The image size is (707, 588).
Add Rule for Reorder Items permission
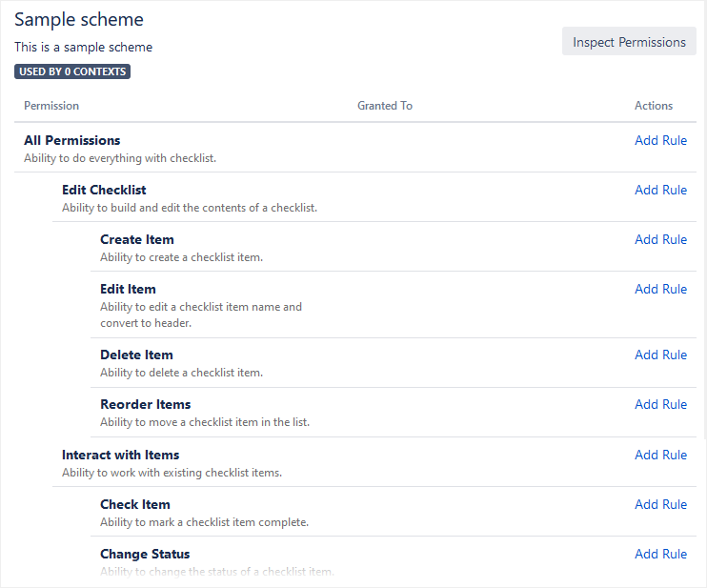pyautogui.click(x=660, y=404)
